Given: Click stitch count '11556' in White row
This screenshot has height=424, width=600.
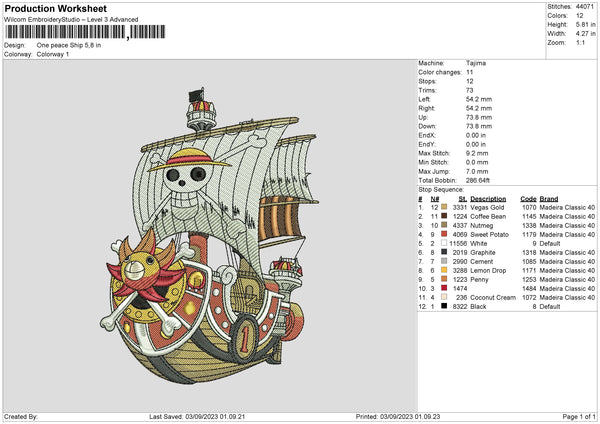Looking at the screenshot, I should [x=458, y=243].
